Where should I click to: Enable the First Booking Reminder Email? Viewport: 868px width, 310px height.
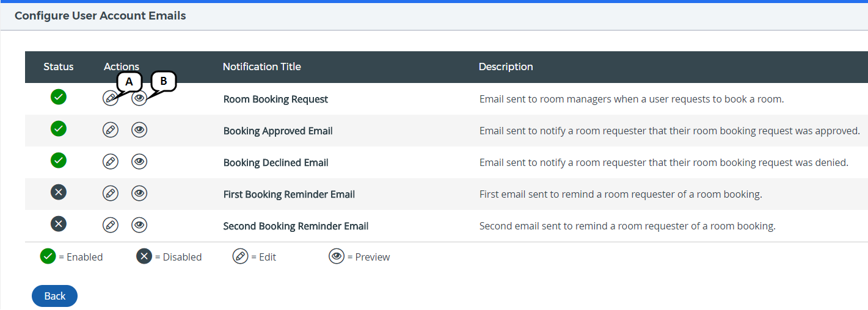[x=59, y=192]
